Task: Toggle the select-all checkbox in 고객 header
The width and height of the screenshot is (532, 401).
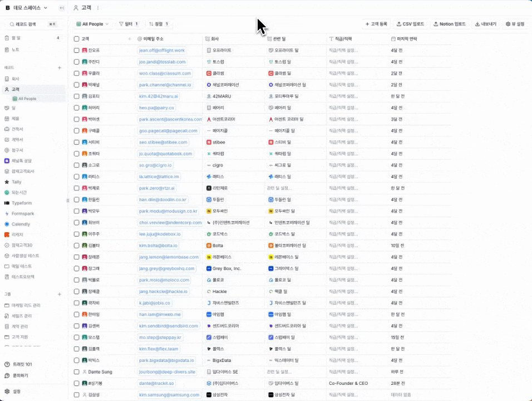Action: (77, 39)
